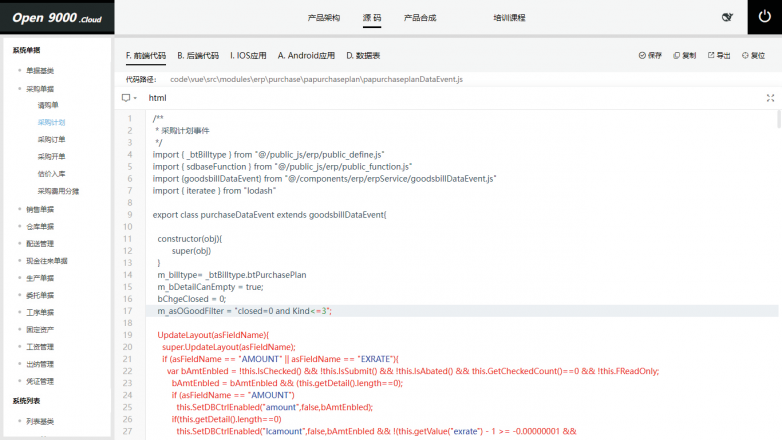Click the power icon in top-right corner
The image size is (782, 440).
[x=764, y=17]
